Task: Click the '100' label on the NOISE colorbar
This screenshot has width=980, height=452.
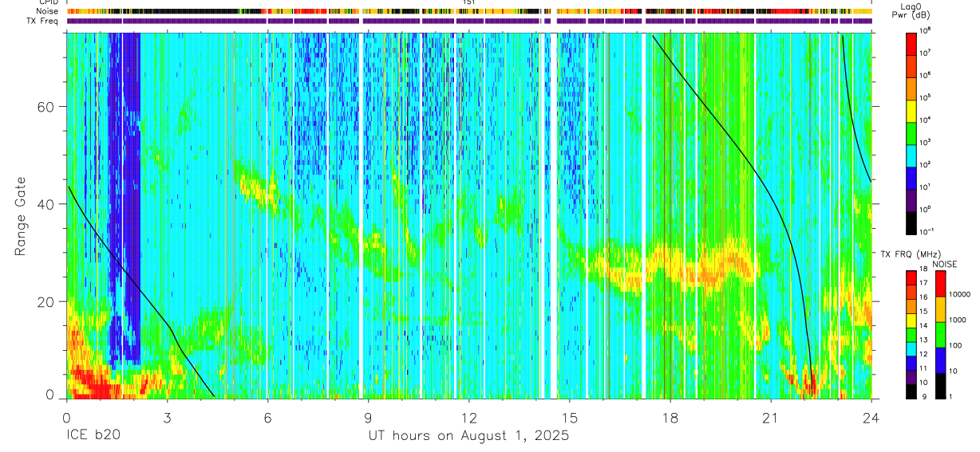Action: tap(956, 345)
